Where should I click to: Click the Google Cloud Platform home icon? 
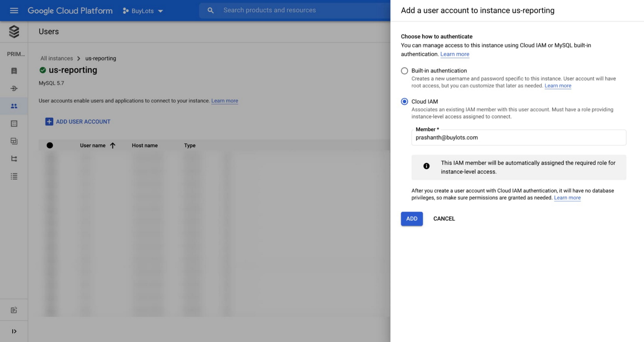tap(70, 10)
